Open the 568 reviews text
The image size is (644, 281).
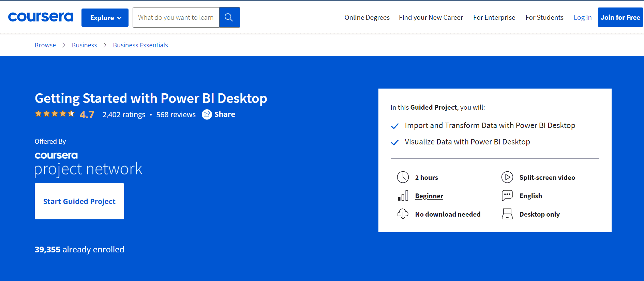[176, 115]
